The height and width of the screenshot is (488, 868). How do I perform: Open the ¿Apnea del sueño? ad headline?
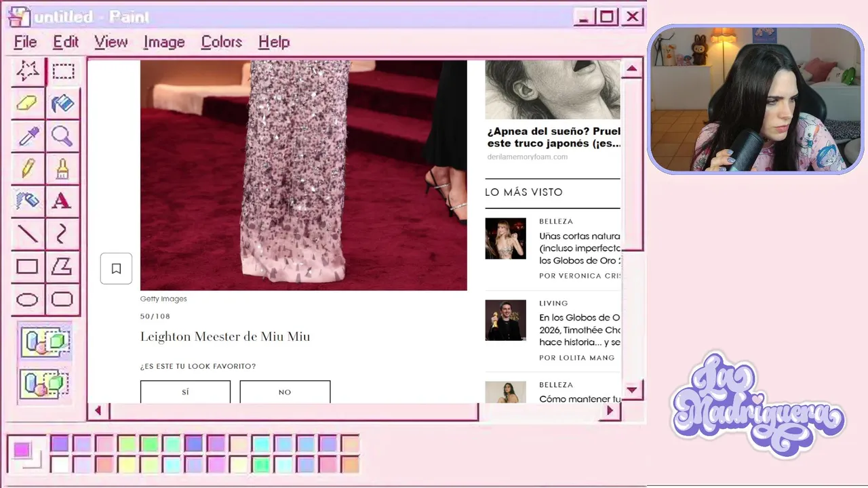tap(553, 138)
